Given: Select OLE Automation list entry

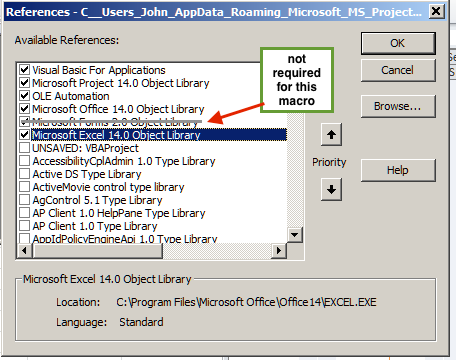Looking at the screenshot, I should (71, 96).
